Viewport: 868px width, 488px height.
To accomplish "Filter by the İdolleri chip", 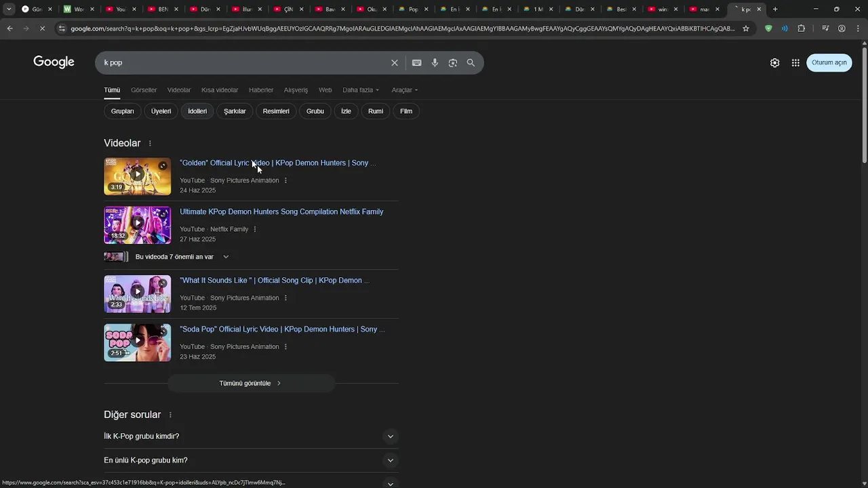I will 197,111.
